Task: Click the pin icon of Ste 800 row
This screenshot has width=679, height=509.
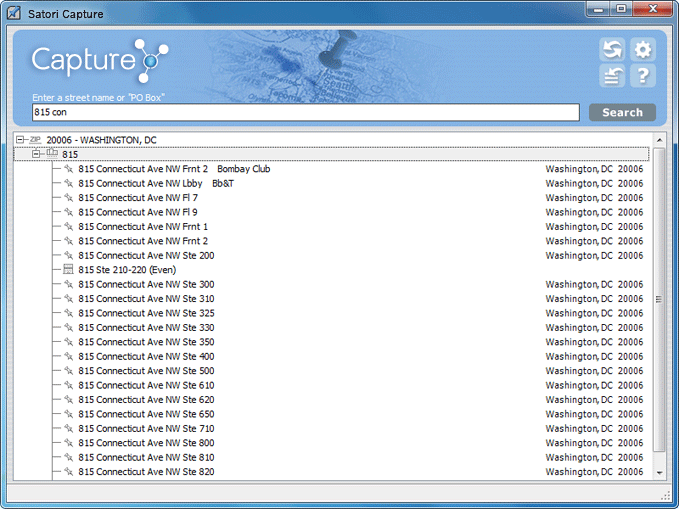Action: coord(68,442)
